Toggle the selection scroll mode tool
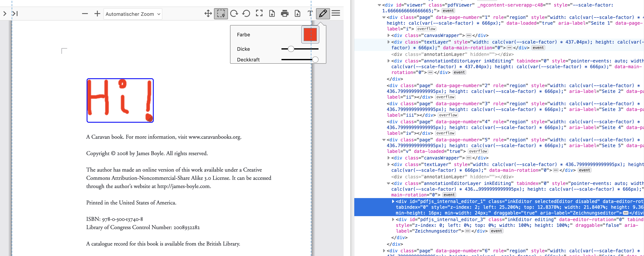The image size is (644, 256). tap(221, 14)
